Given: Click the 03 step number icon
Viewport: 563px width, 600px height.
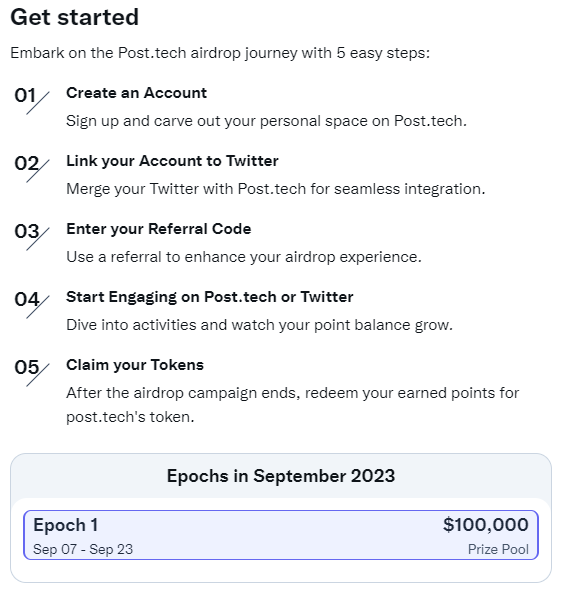Looking at the screenshot, I should (32, 236).
